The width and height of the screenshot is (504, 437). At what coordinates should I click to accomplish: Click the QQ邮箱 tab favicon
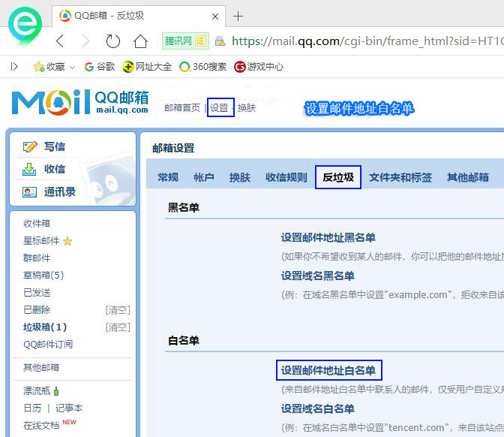pos(65,16)
